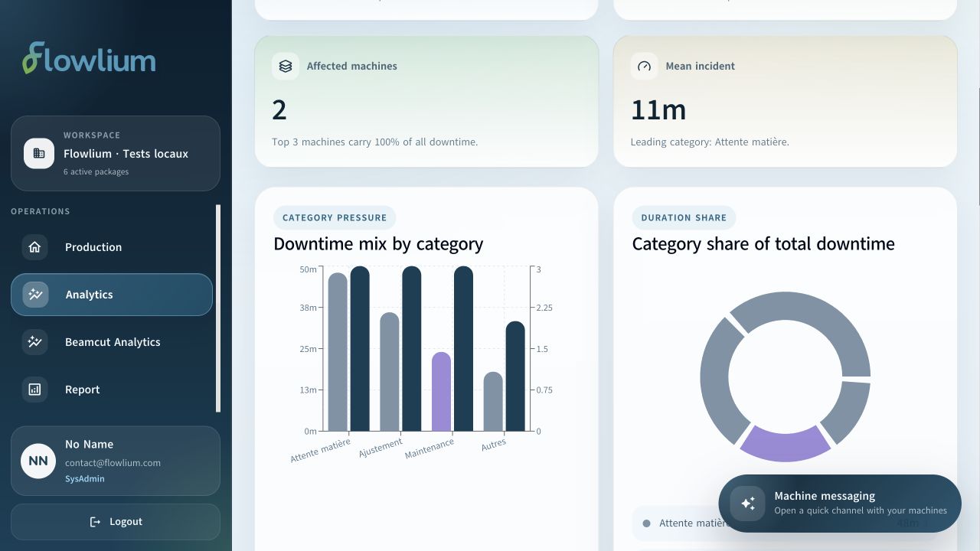Click 'Leading category: Attente matière.' text
The image size is (980, 551).
710,142
